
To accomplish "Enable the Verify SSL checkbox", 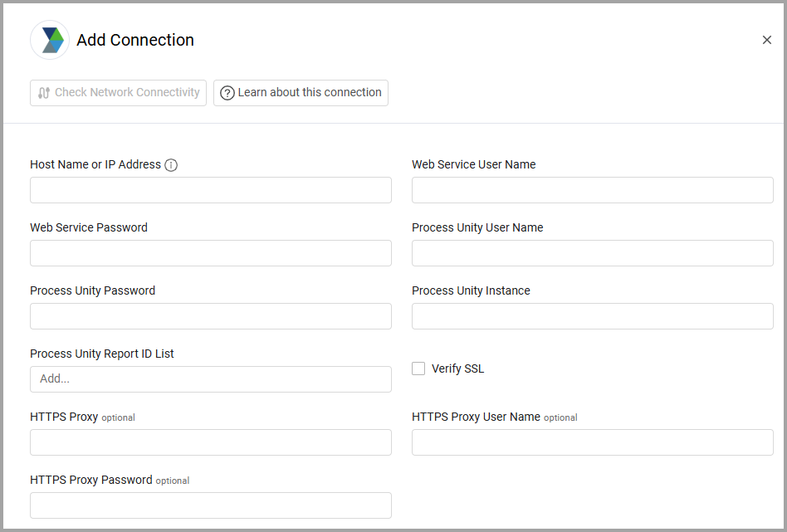I will coord(418,368).
